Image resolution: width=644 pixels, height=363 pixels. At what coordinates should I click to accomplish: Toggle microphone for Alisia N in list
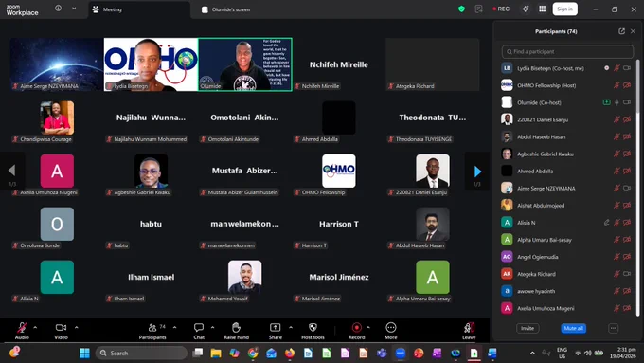pos(617,223)
